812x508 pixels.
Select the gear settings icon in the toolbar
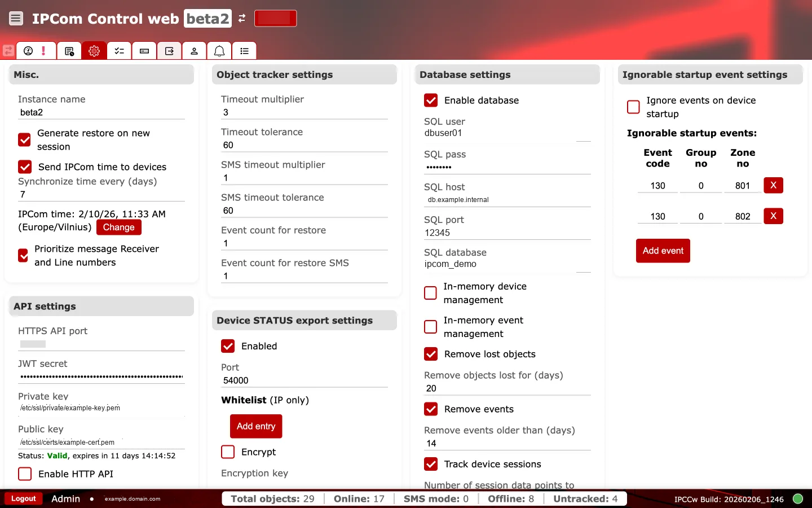point(94,50)
